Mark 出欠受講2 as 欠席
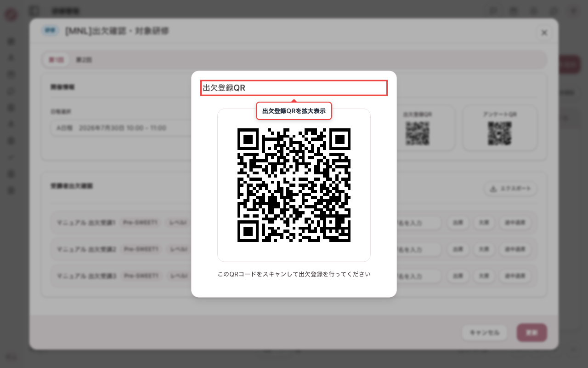This screenshot has width=588, height=368. [483, 250]
